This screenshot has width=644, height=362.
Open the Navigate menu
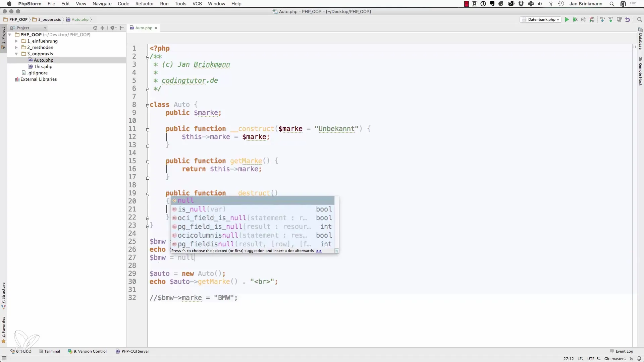click(102, 4)
